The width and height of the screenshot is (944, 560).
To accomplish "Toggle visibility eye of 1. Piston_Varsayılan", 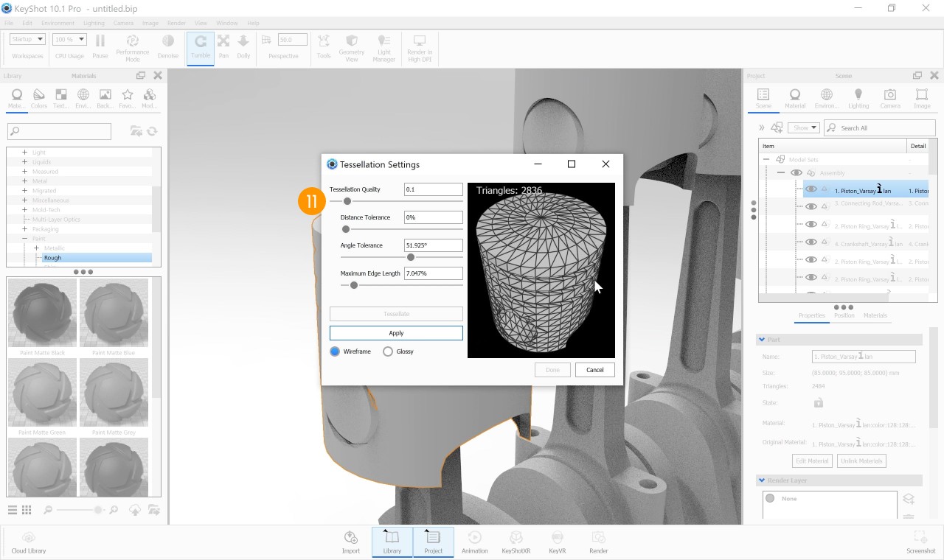I will tap(811, 189).
